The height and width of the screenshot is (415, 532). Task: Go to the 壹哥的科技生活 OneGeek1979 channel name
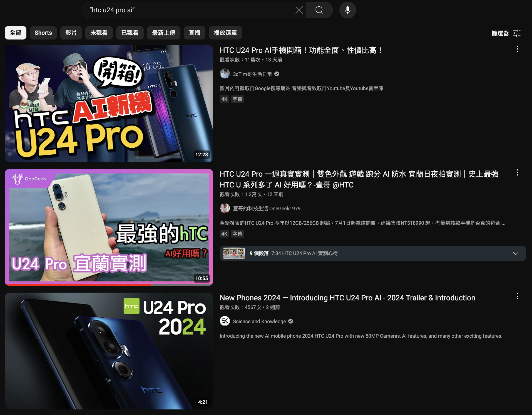click(x=267, y=209)
